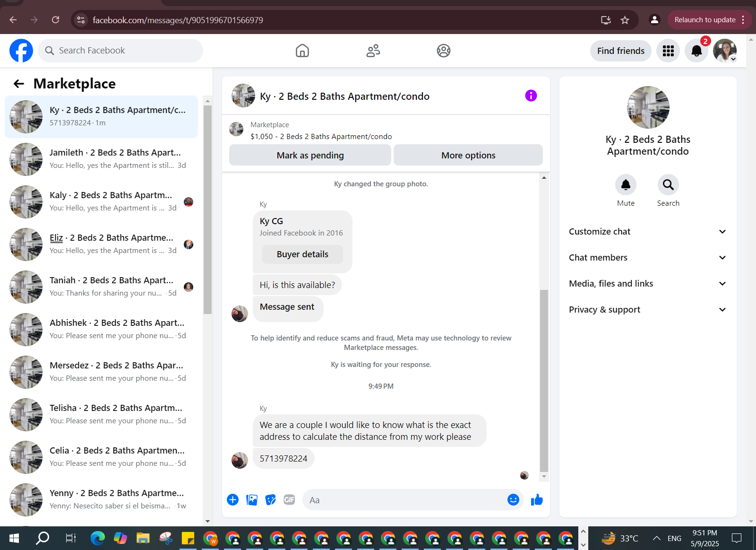
Task: Click the browser address bar URL
Action: tap(178, 20)
